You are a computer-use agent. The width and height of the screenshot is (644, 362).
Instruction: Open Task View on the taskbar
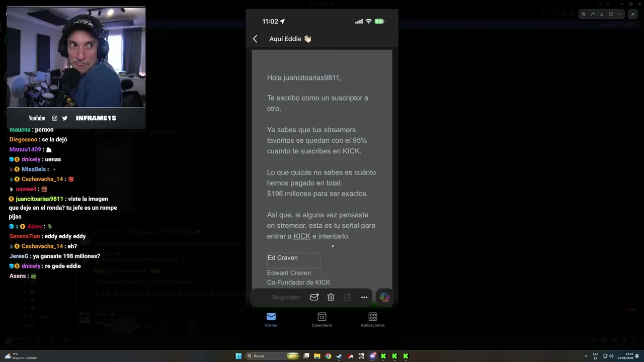[306, 356]
